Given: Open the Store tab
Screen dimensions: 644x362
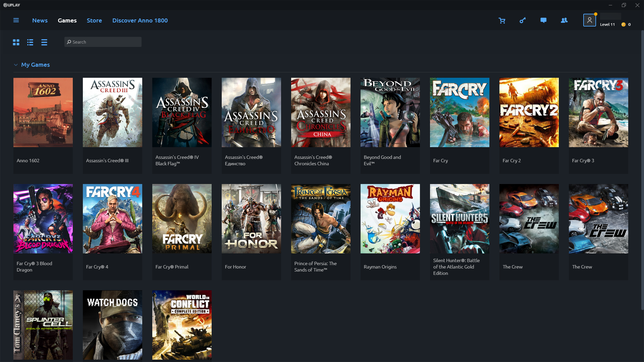Looking at the screenshot, I should point(94,20).
